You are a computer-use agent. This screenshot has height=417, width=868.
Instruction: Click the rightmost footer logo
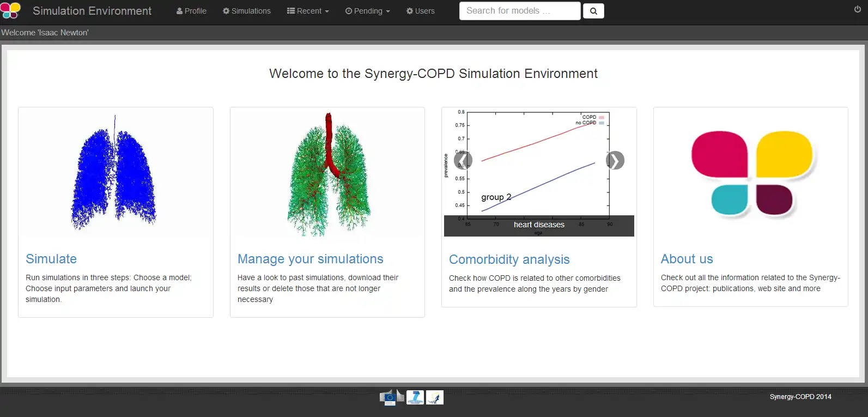coord(435,397)
